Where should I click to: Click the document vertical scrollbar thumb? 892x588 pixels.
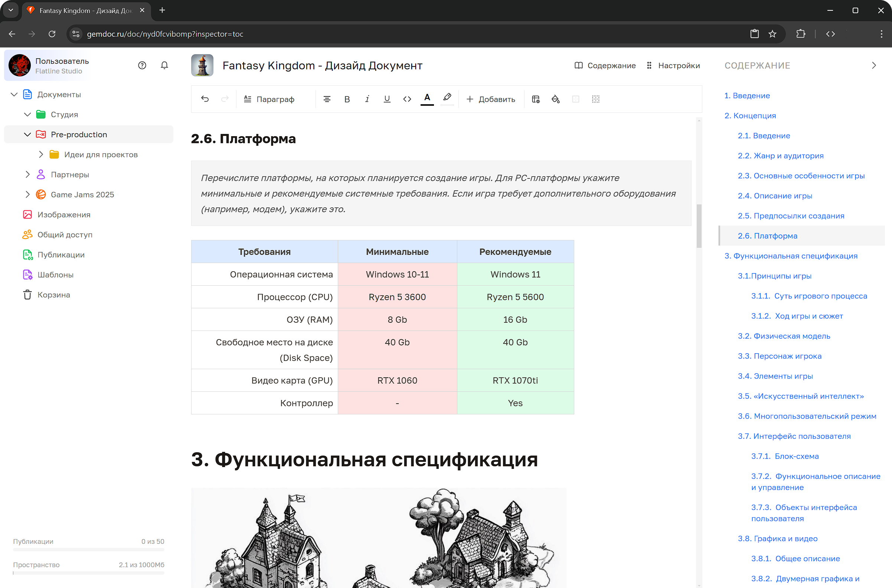[x=699, y=226]
